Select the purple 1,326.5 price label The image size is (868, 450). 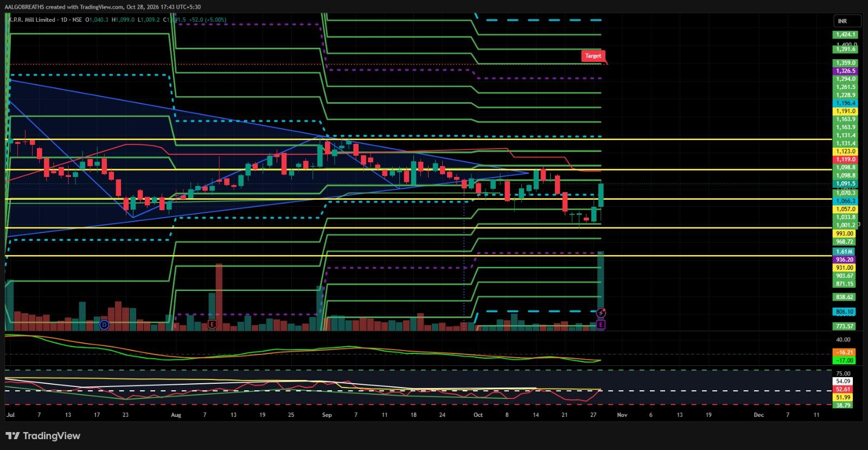coord(845,71)
